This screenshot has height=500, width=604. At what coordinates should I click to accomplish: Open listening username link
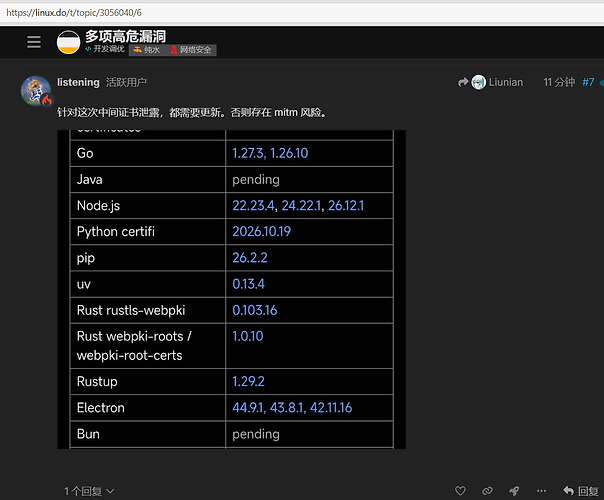[78, 82]
